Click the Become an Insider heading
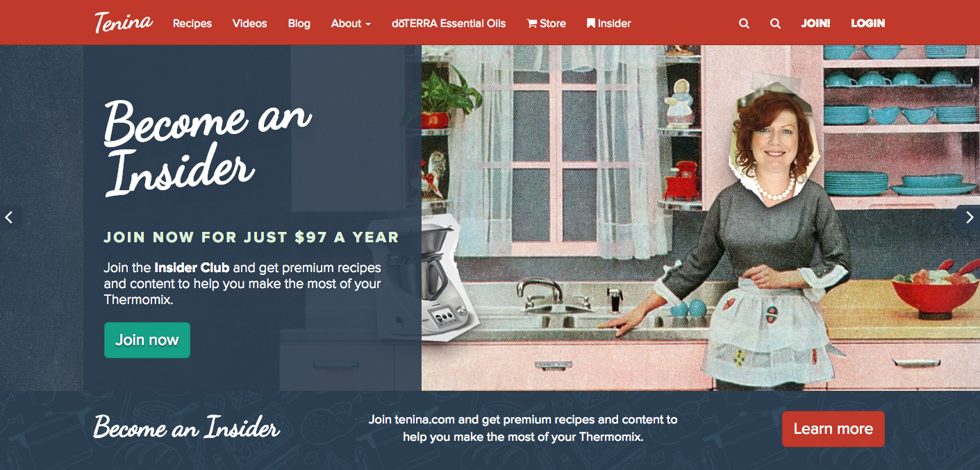 pyautogui.click(x=206, y=148)
